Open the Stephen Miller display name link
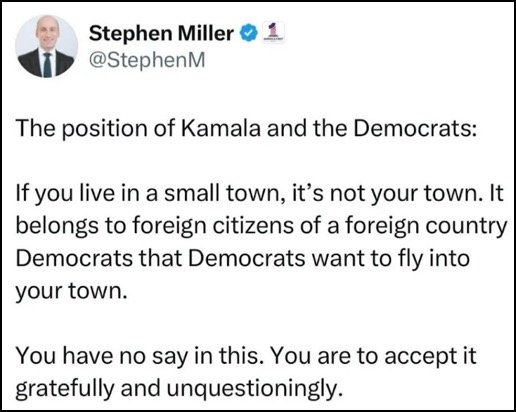 pos(161,33)
